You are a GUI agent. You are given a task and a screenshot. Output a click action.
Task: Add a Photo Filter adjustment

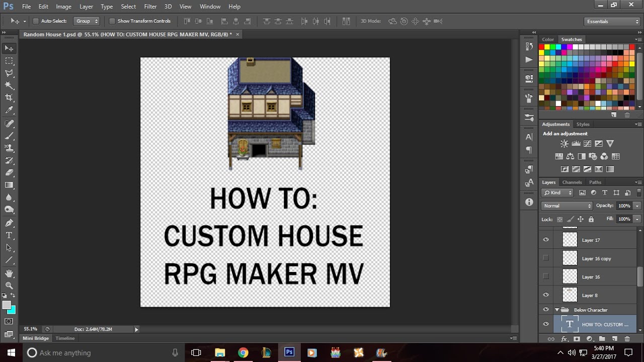coord(593,156)
